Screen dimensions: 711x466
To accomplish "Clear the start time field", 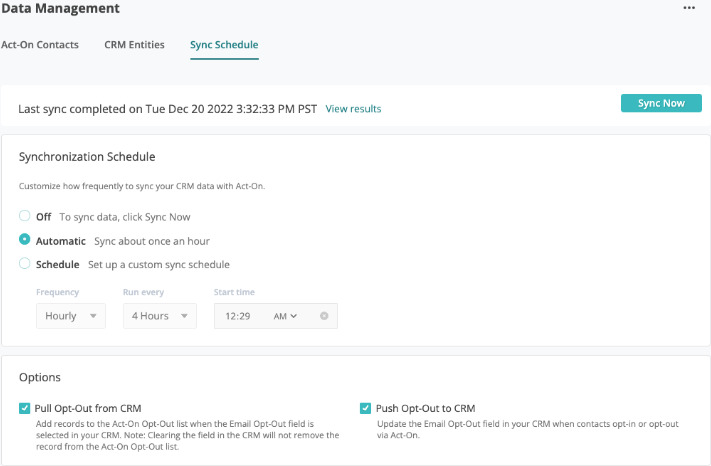I will click(x=324, y=316).
